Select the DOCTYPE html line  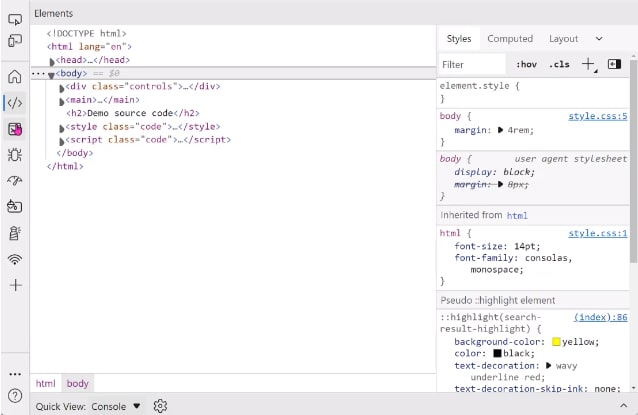point(86,33)
